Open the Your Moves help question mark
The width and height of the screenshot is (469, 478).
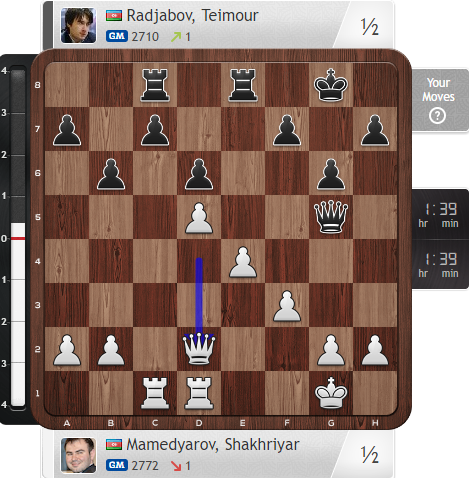pyautogui.click(x=437, y=116)
